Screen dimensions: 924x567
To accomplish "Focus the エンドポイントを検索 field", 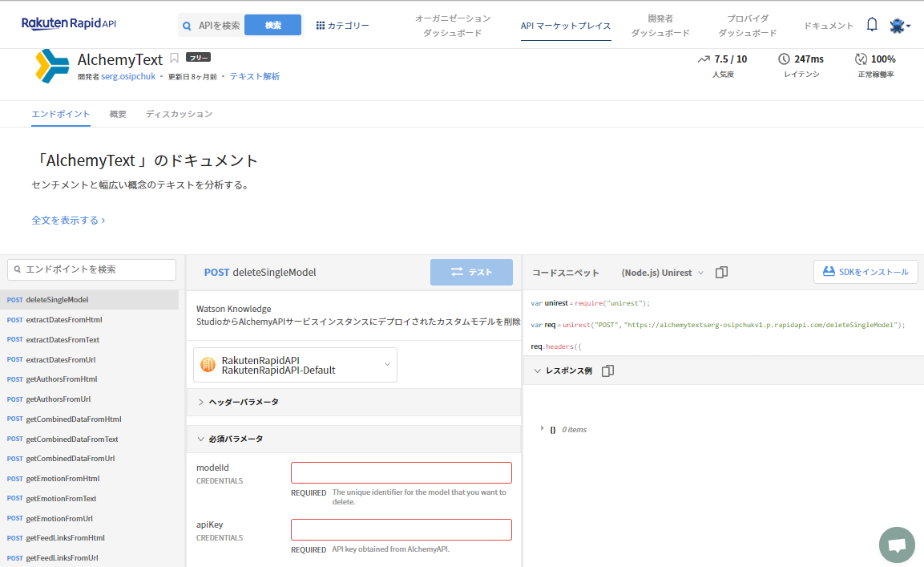I will pyautogui.click(x=92, y=269).
